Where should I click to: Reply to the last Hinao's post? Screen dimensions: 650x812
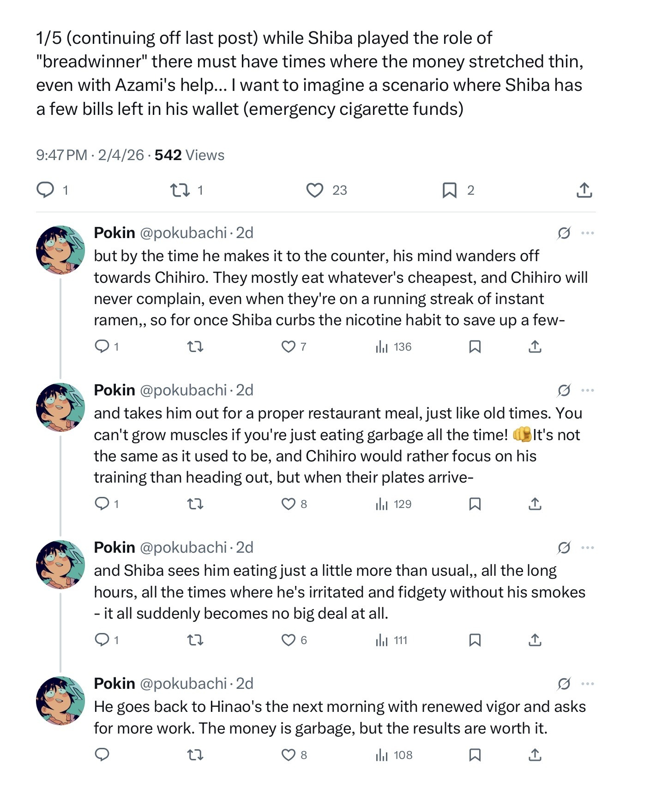coord(102,755)
